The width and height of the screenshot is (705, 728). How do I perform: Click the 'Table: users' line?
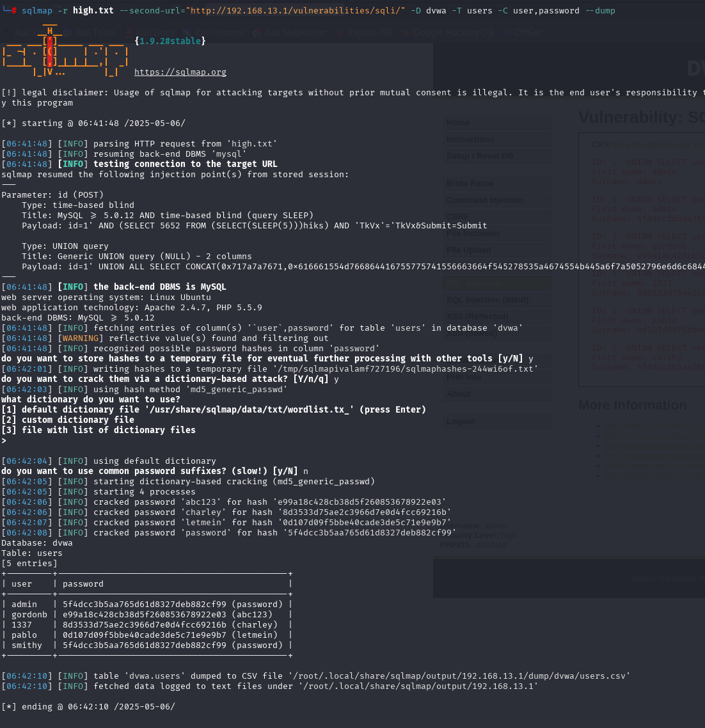32,553
